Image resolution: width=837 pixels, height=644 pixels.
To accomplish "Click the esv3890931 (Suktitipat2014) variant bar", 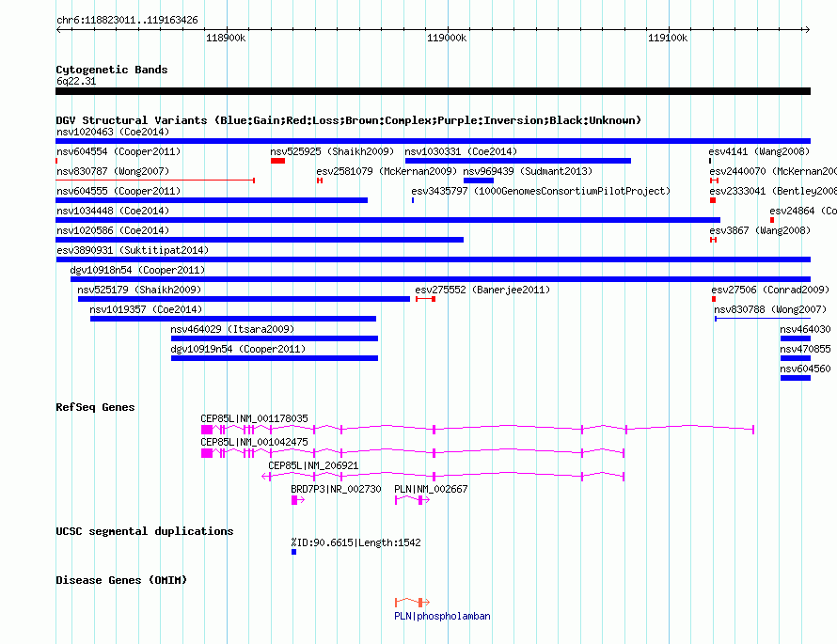I will (x=433, y=259).
